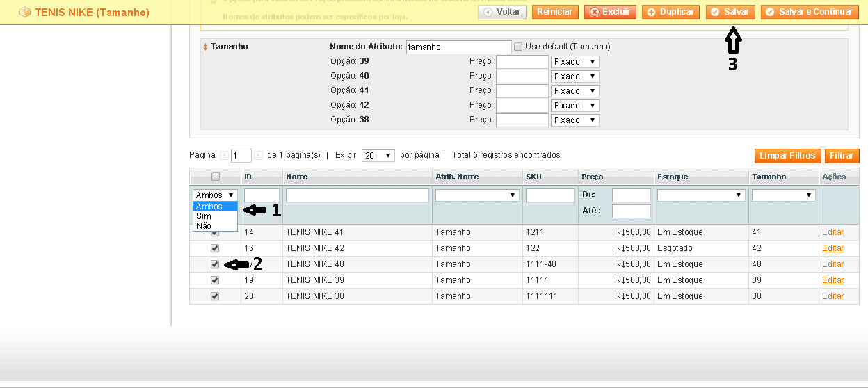Click the Excluir button

(x=610, y=12)
